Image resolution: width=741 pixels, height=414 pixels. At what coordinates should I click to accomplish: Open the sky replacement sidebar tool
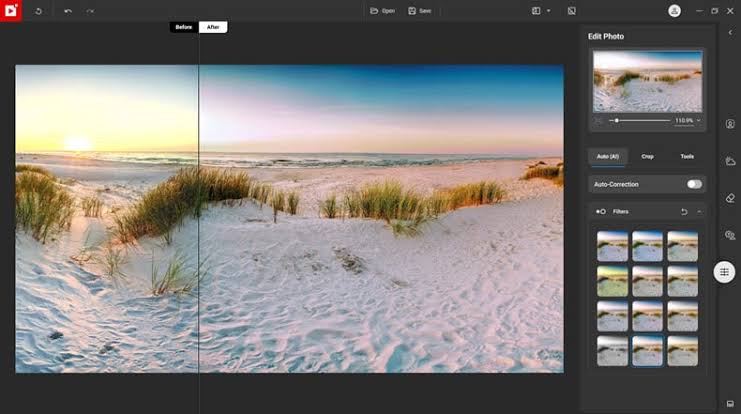pyautogui.click(x=730, y=161)
